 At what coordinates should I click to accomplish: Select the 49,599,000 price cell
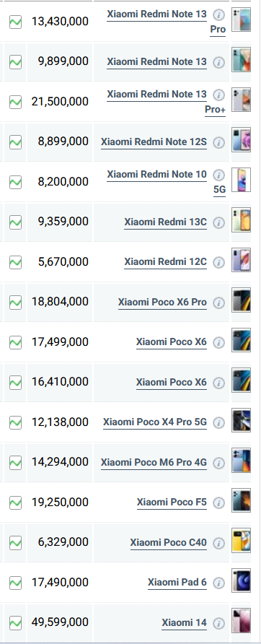click(x=60, y=622)
